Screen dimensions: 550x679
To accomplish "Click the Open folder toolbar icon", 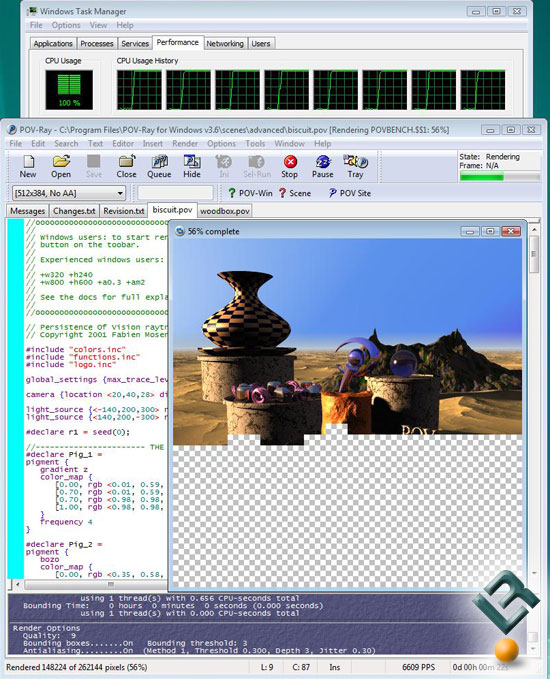I will point(61,166).
